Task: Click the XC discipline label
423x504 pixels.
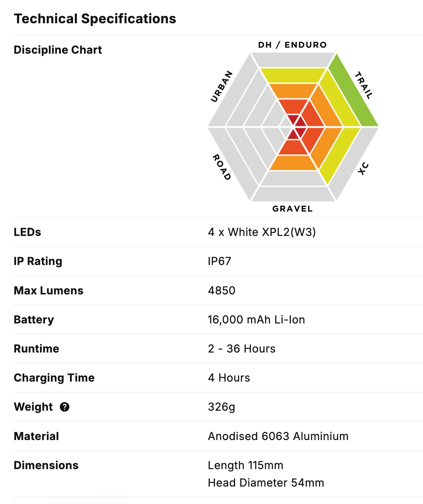Action: pyautogui.click(x=363, y=168)
